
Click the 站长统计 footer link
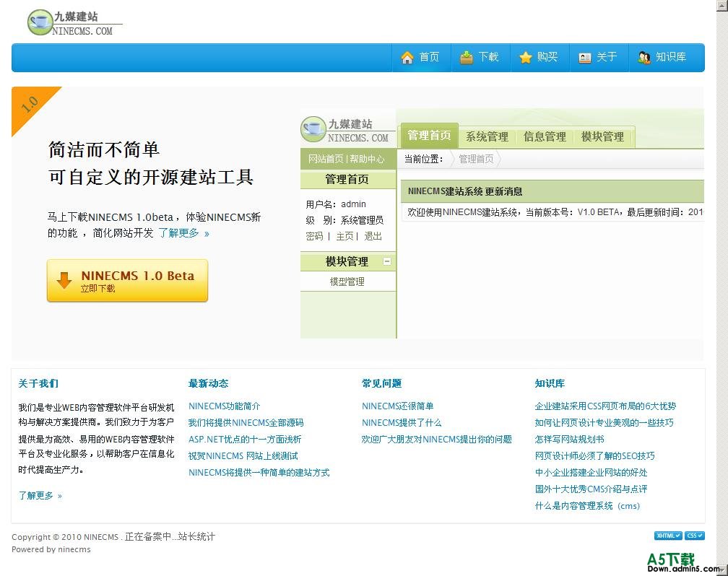[x=196, y=537]
